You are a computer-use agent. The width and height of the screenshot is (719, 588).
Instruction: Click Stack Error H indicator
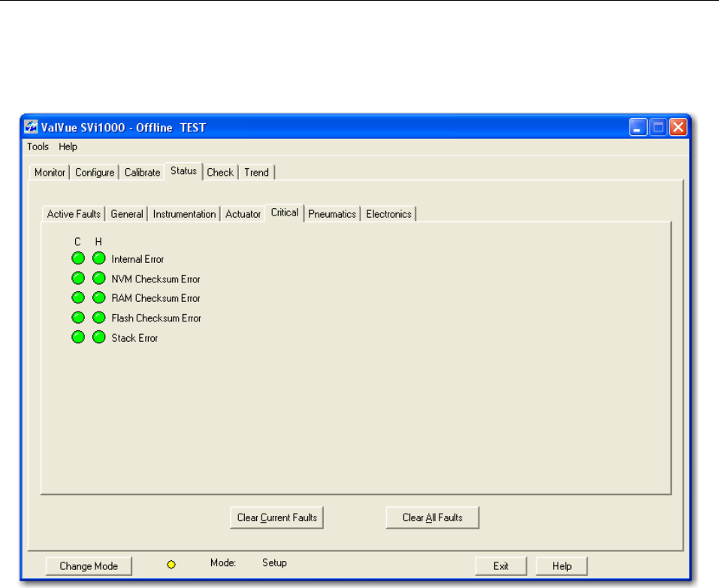coord(98,337)
